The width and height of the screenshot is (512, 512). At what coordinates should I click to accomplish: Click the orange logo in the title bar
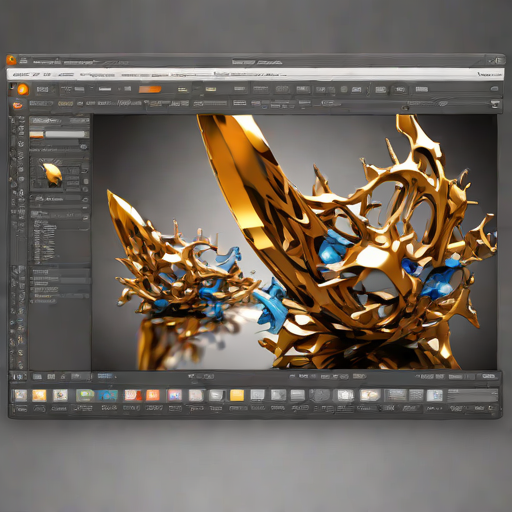pos(11,60)
